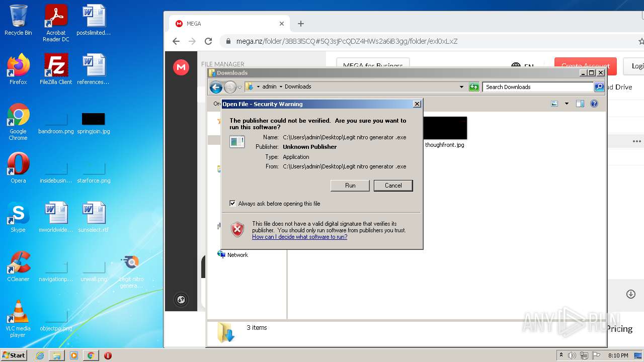
Task: Click the Windows Explorer taskbar icon
Action: (57, 355)
